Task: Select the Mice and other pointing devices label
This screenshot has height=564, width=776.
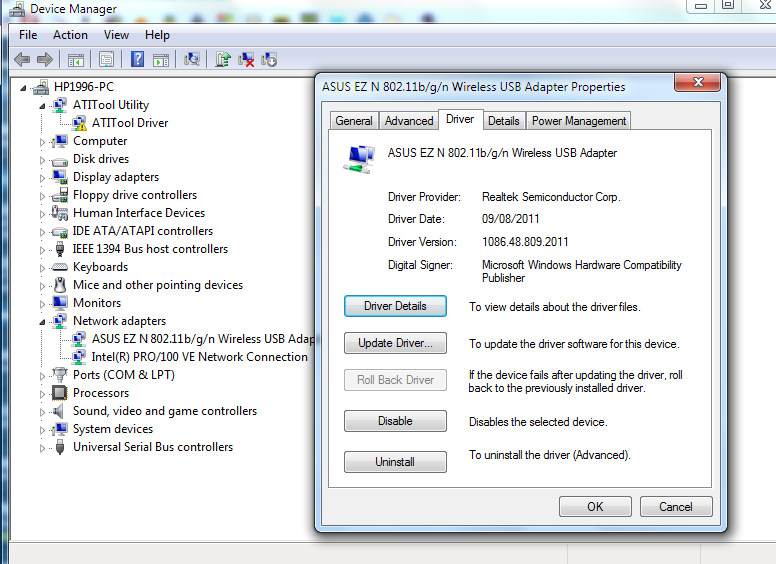Action: [158, 285]
